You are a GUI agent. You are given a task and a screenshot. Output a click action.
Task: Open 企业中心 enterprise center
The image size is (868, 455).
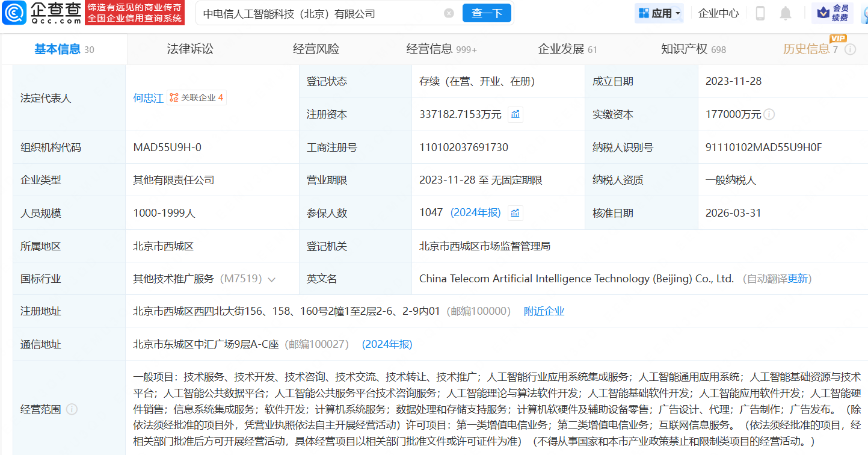(718, 13)
